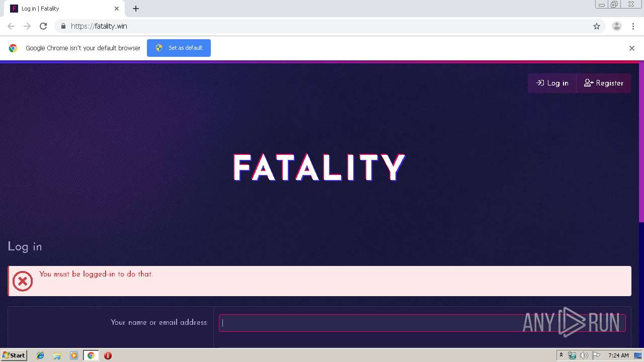
Task: Dismiss the default browser notification bar
Action: pyautogui.click(x=632, y=48)
